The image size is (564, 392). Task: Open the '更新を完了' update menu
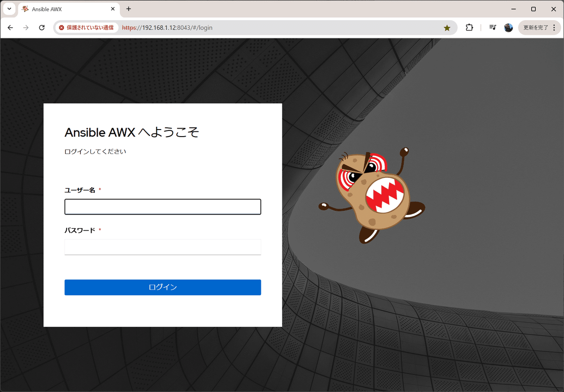point(536,28)
